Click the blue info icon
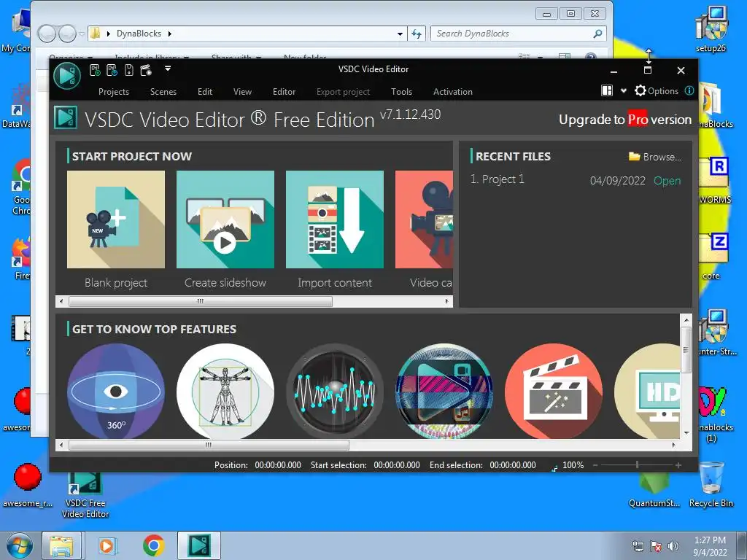Image resolution: width=747 pixels, height=560 pixels. point(689,90)
